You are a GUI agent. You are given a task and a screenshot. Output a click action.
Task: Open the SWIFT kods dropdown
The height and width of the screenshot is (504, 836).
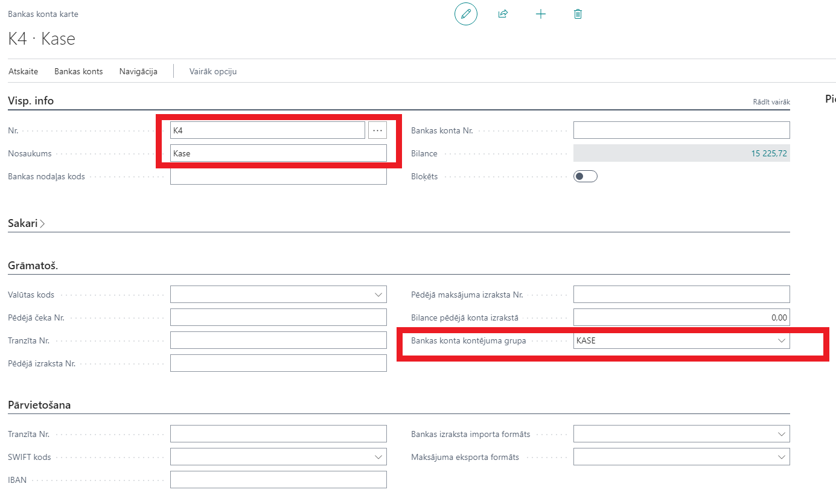point(378,457)
